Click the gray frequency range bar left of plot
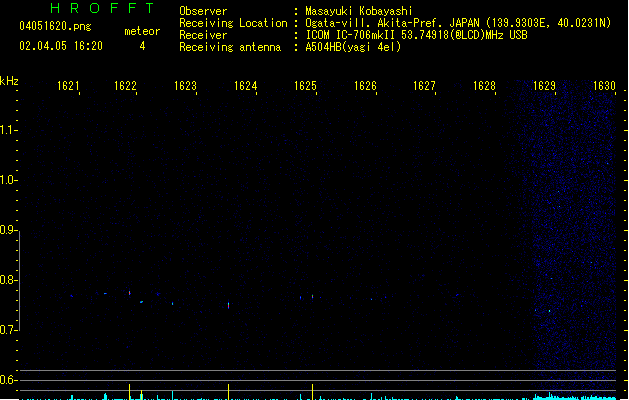Screen dimensions: 629x400 19,281
